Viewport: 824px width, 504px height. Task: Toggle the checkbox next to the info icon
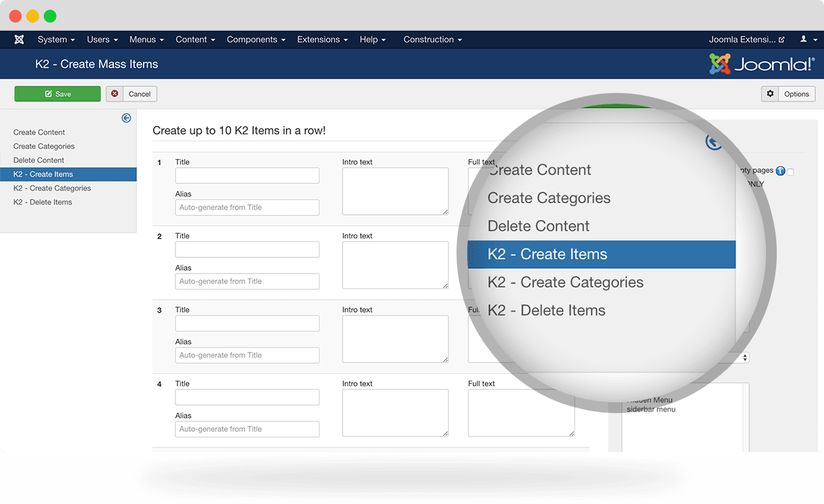(x=790, y=172)
